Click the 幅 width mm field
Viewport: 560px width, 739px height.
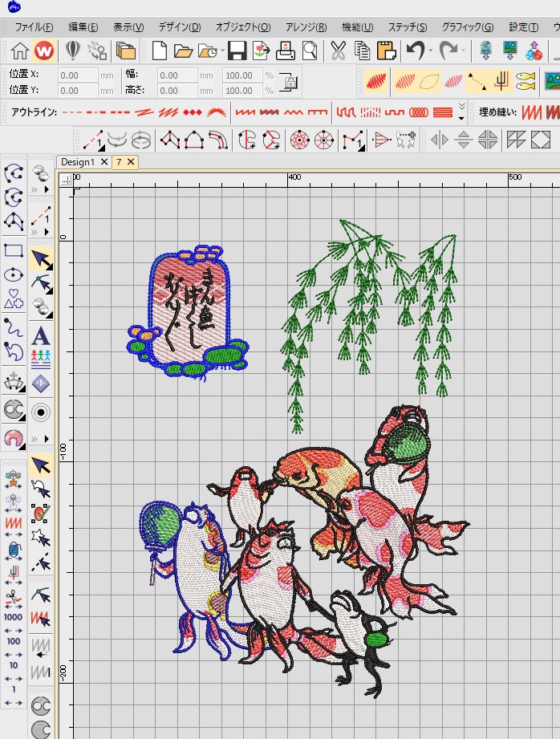click(177, 75)
